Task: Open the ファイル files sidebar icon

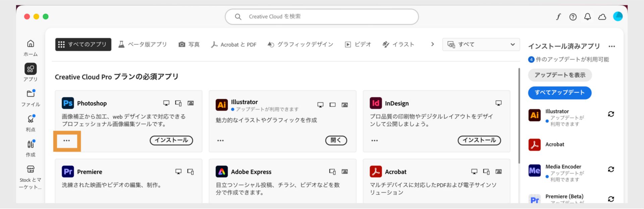Action: tap(31, 94)
